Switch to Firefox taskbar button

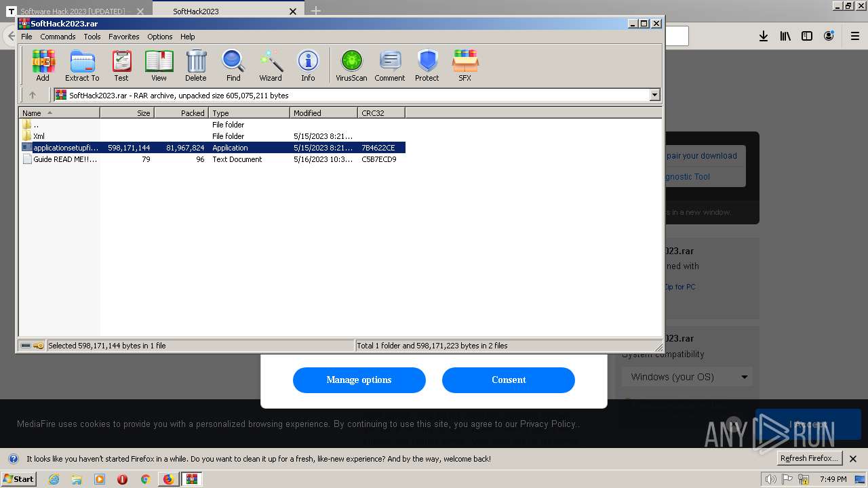168,479
